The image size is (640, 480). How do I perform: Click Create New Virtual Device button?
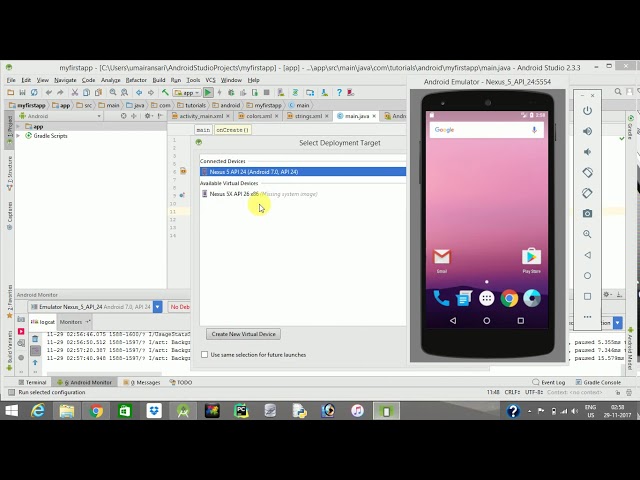tap(243, 334)
